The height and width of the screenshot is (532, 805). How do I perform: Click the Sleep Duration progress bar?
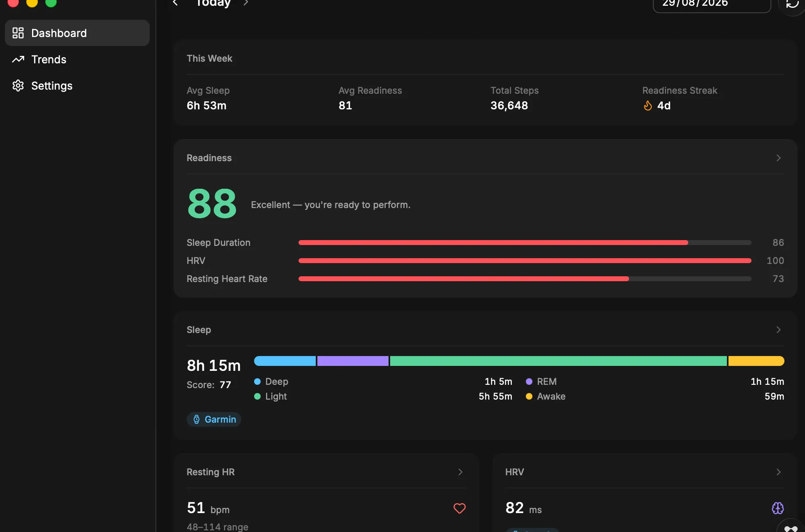click(525, 243)
